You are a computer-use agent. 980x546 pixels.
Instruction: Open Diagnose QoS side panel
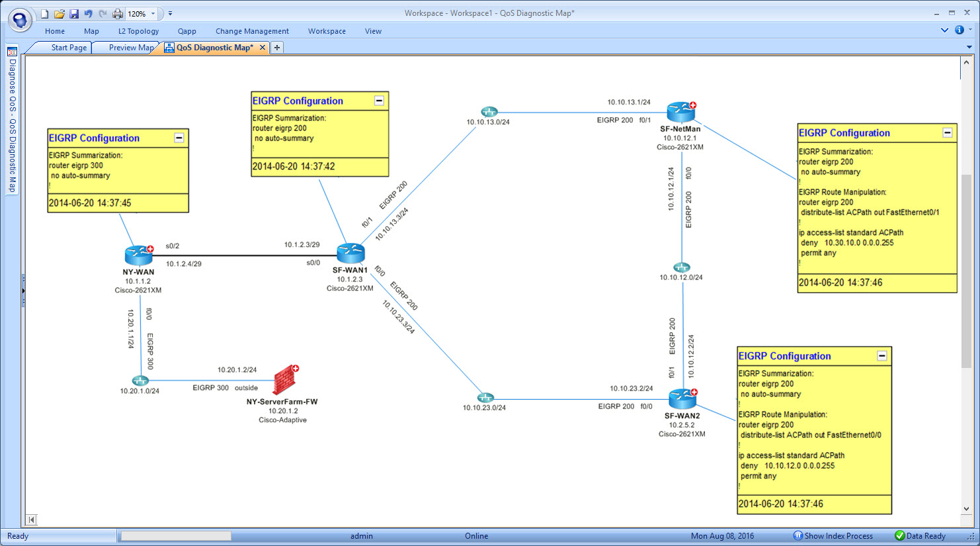pyautogui.click(x=12, y=119)
